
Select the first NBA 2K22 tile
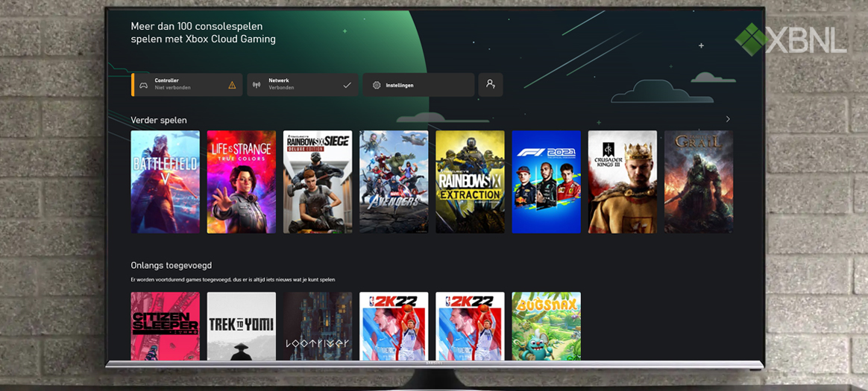coord(394,326)
